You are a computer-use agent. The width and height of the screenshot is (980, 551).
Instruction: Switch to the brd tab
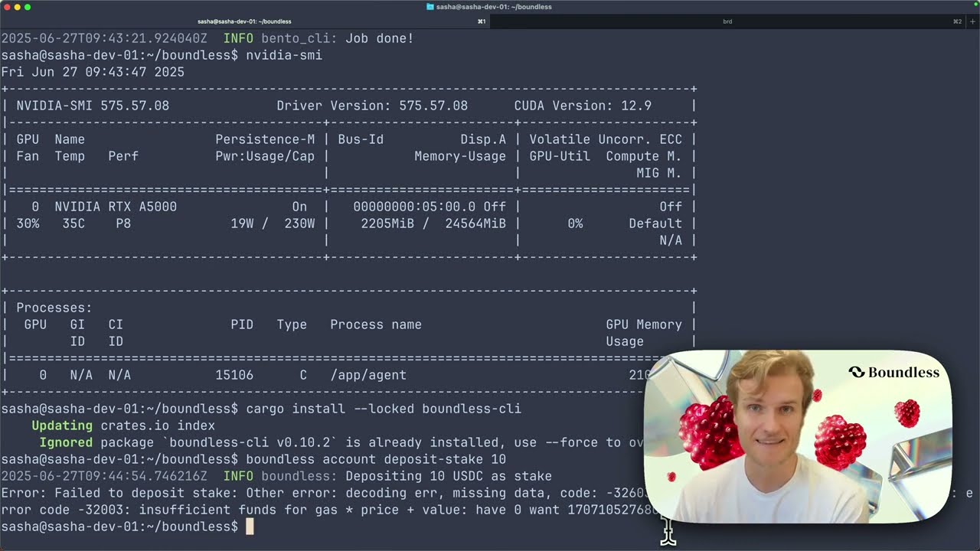[x=727, y=21]
